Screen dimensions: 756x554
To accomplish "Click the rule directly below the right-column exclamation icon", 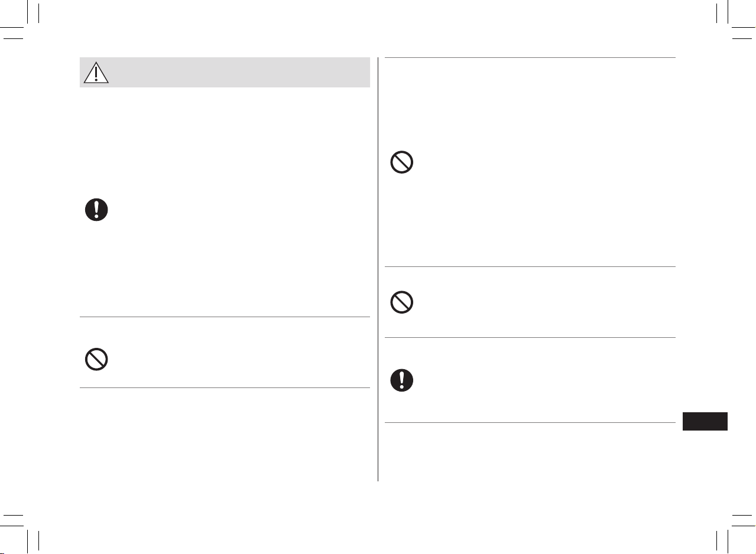I will tap(530, 423).
